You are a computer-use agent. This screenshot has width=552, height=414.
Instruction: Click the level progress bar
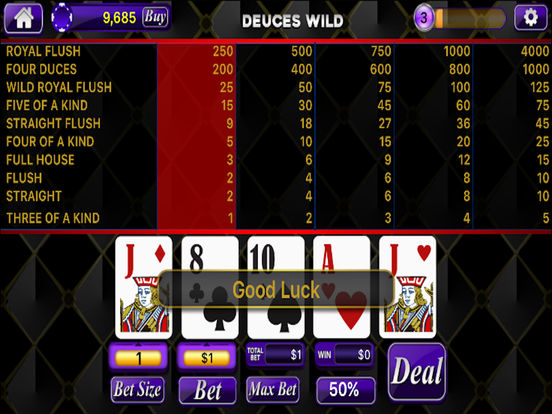pos(470,18)
